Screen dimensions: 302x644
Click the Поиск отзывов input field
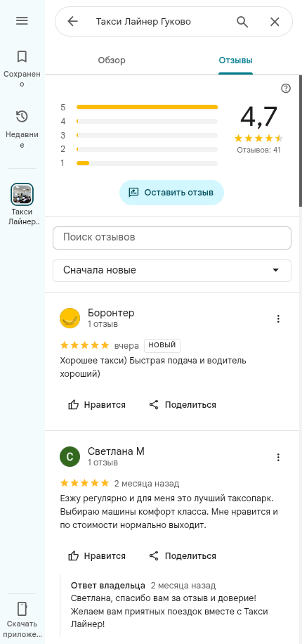click(172, 238)
